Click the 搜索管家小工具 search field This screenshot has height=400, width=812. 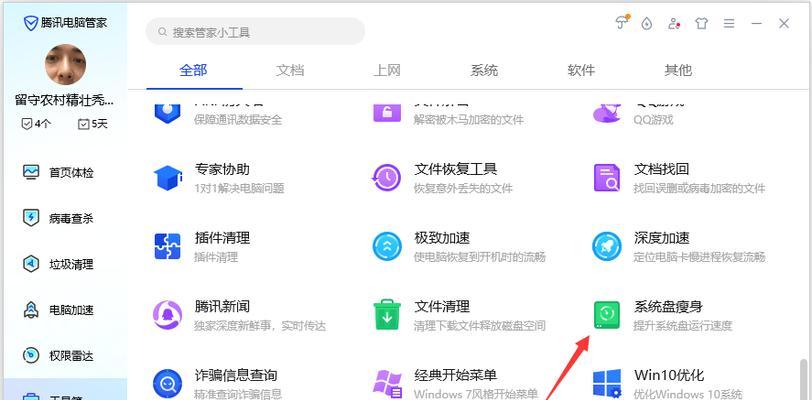click(255, 32)
